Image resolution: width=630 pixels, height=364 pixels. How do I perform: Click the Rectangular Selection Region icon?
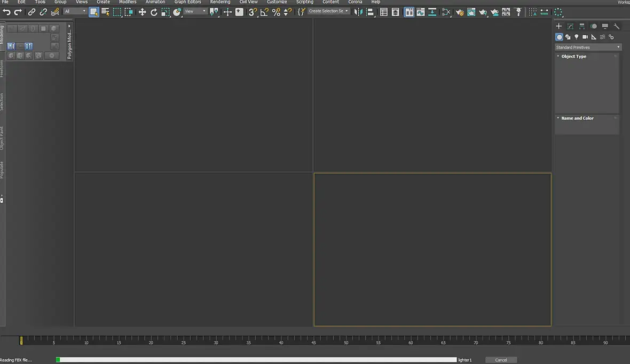[x=117, y=12]
